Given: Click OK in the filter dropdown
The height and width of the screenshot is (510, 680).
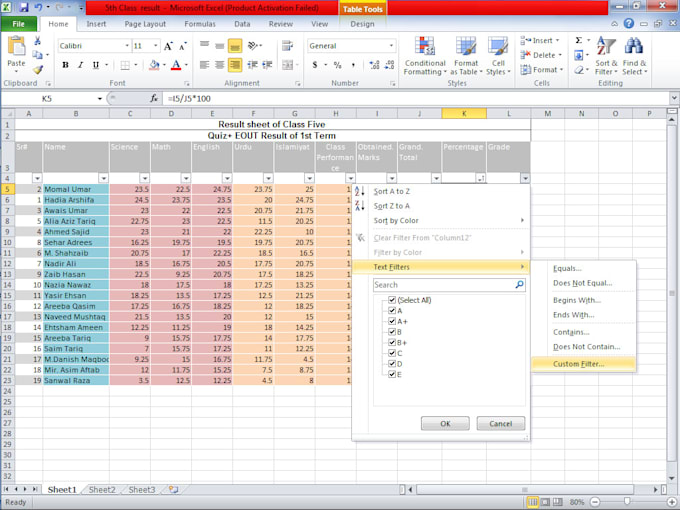Looking at the screenshot, I should [x=445, y=423].
